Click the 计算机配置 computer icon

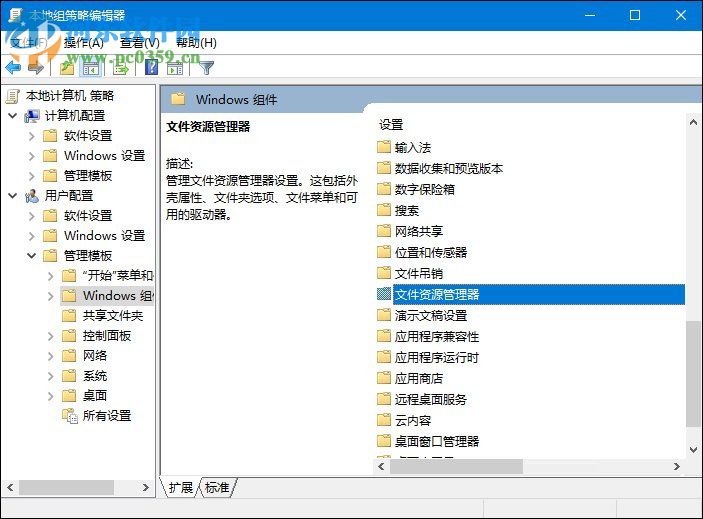32,116
